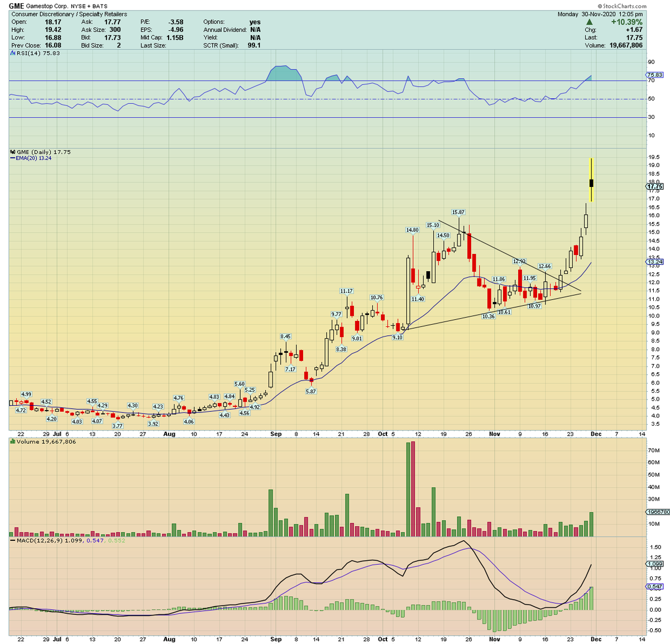The image size is (670, 644).
Task: Click the +10.39% percent change
Action: 626,22
